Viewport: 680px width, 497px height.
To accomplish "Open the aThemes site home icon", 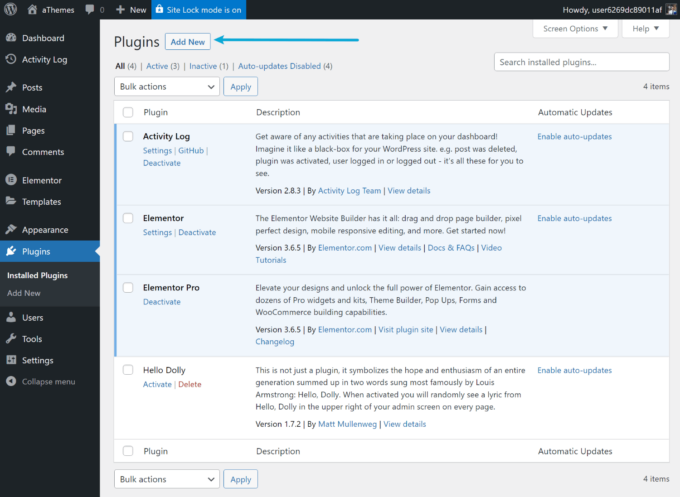I will [32, 10].
